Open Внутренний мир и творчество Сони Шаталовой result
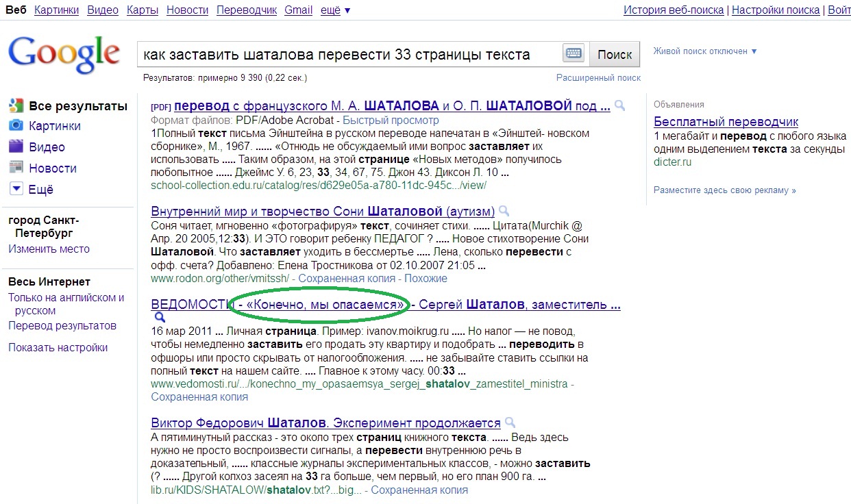This screenshot has width=851, height=504. coord(323,211)
